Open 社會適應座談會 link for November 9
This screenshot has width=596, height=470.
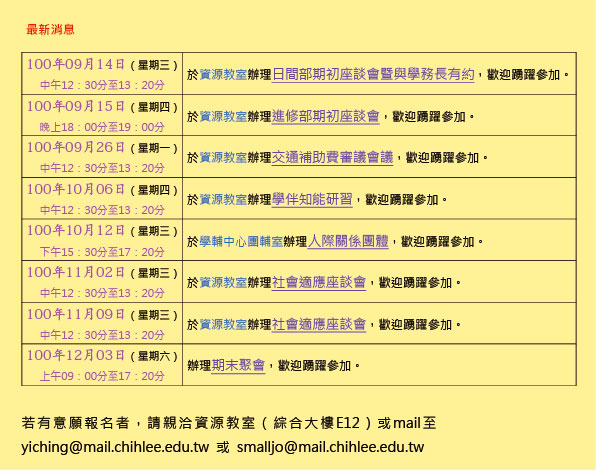[x=319, y=324]
